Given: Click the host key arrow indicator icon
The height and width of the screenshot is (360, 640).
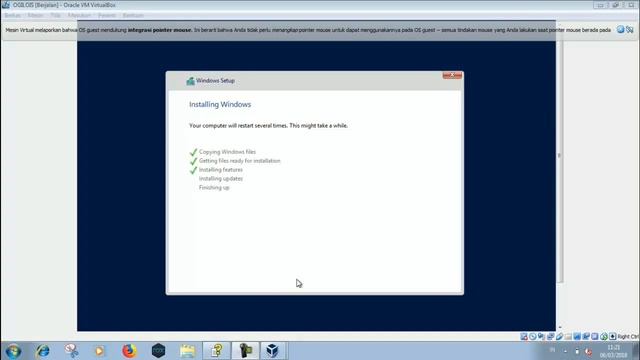Looking at the screenshot, I should click(x=613, y=336).
